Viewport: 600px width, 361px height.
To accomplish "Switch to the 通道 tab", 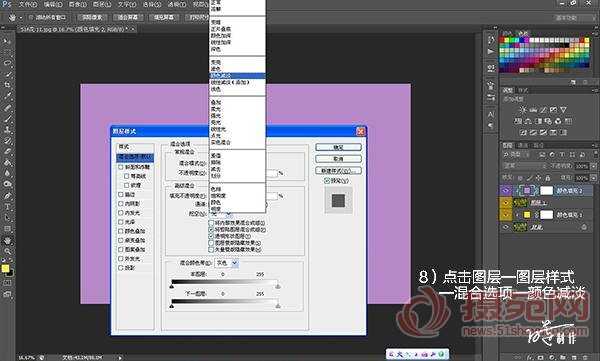I will click(x=522, y=145).
